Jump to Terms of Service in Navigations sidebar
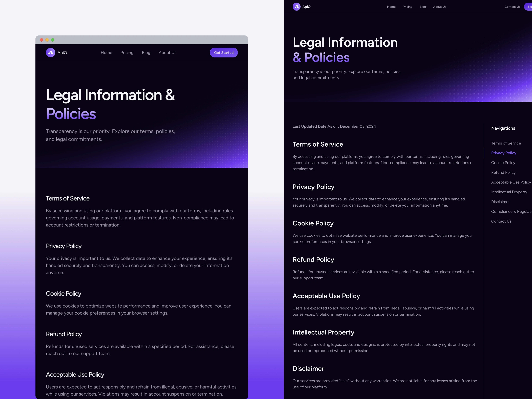Viewport: 532px width, 399px height. (506, 143)
